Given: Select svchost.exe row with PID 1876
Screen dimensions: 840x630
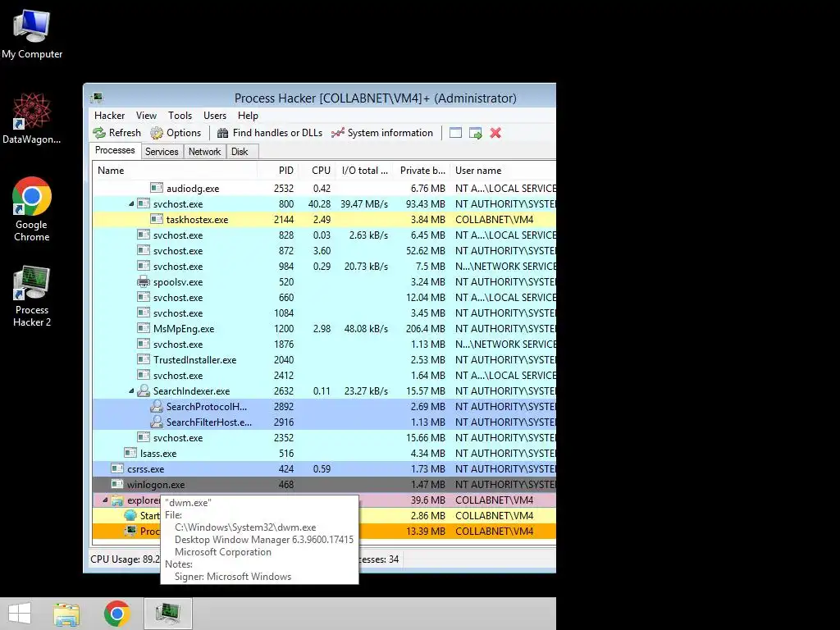Looking at the screenshot, I should tap(324, 344).
